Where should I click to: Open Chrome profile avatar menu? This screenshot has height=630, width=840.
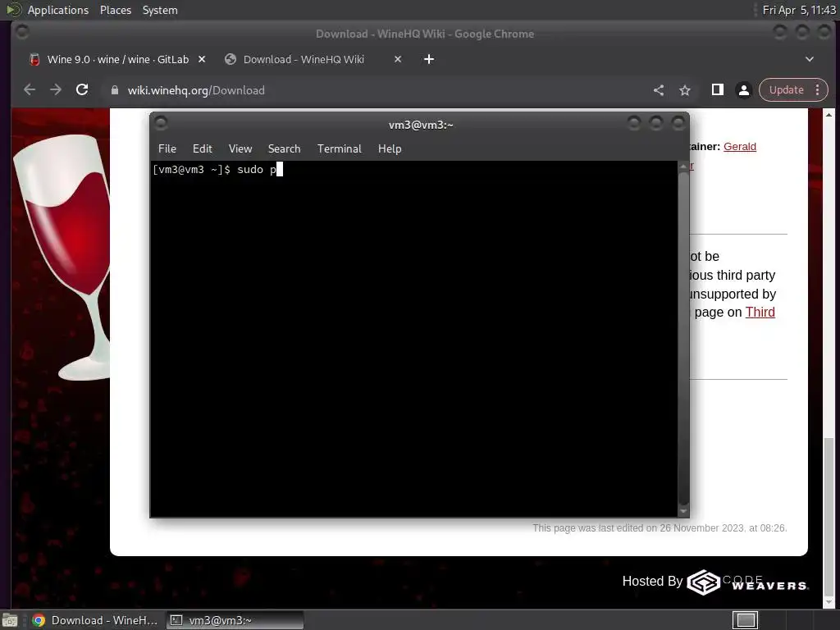[x=743, y=90]
